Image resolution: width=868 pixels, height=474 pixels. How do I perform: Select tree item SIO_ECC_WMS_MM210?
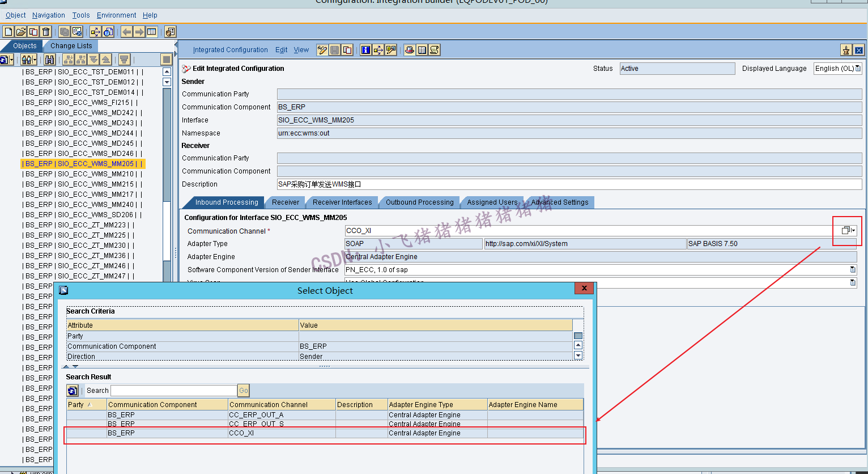click(83, 174)
